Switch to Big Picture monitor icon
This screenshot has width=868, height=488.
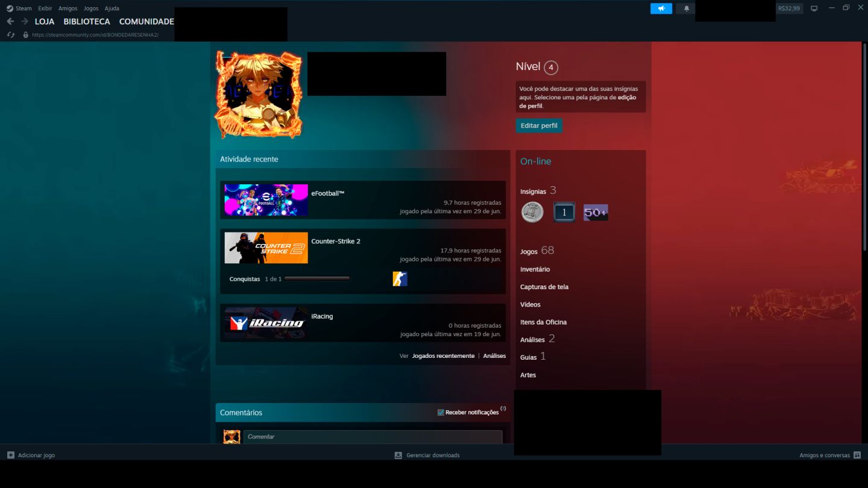[x=814, y=8]
